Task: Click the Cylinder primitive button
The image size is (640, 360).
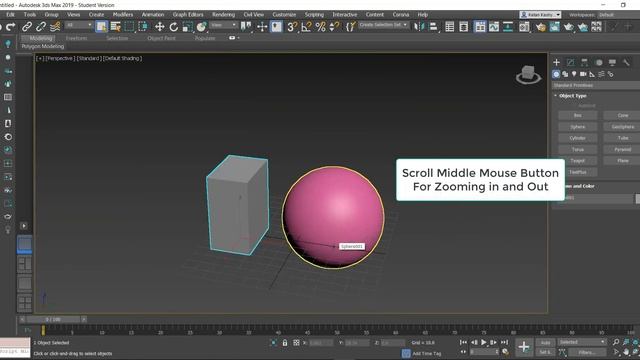Action: (x=577, y=138)
